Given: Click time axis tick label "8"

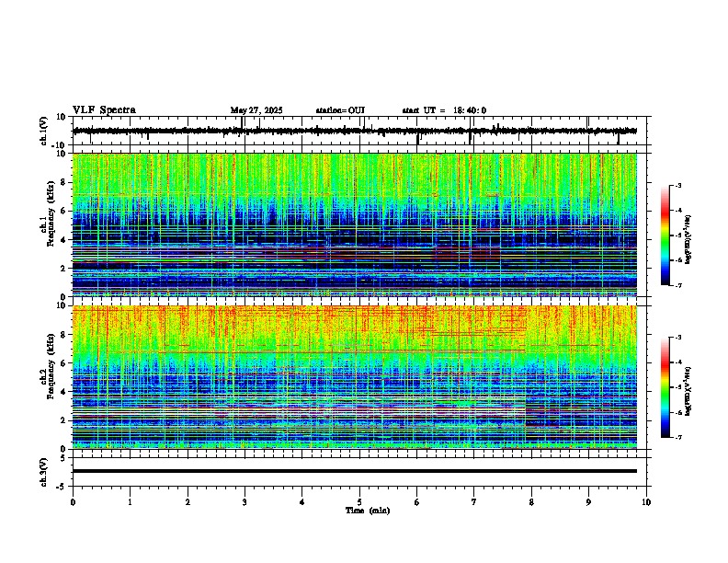Looking at the screenshot, I should click(531, 502).
